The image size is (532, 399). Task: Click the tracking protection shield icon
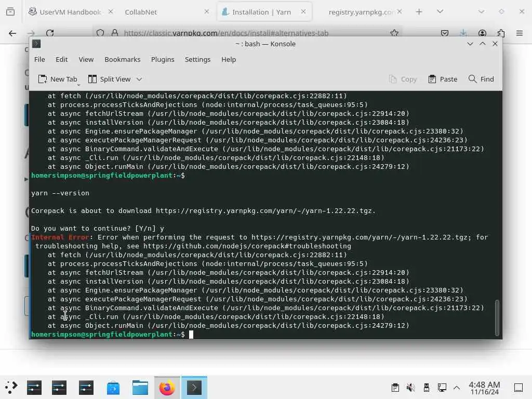(x=100, y=33)
